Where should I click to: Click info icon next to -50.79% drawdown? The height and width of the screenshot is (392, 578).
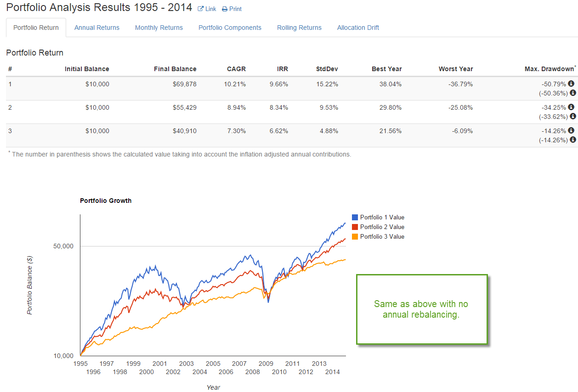tap(571, 84)
